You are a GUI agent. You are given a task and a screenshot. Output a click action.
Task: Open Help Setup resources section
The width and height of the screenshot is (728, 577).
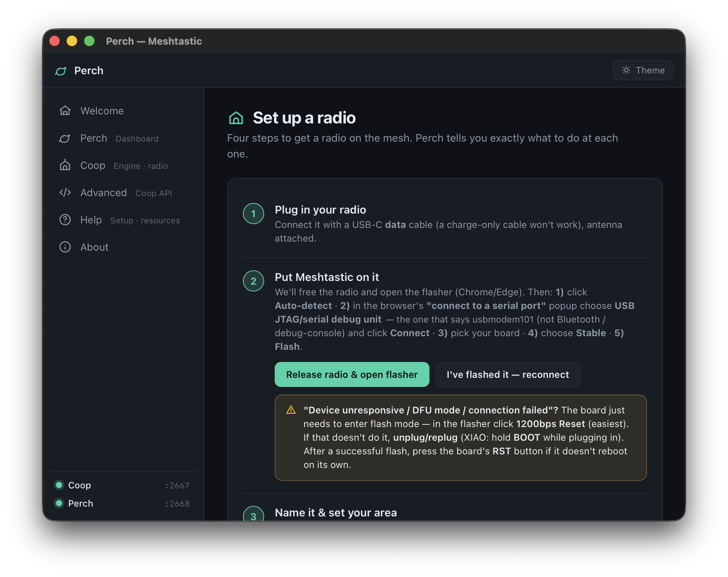(123, 220)
